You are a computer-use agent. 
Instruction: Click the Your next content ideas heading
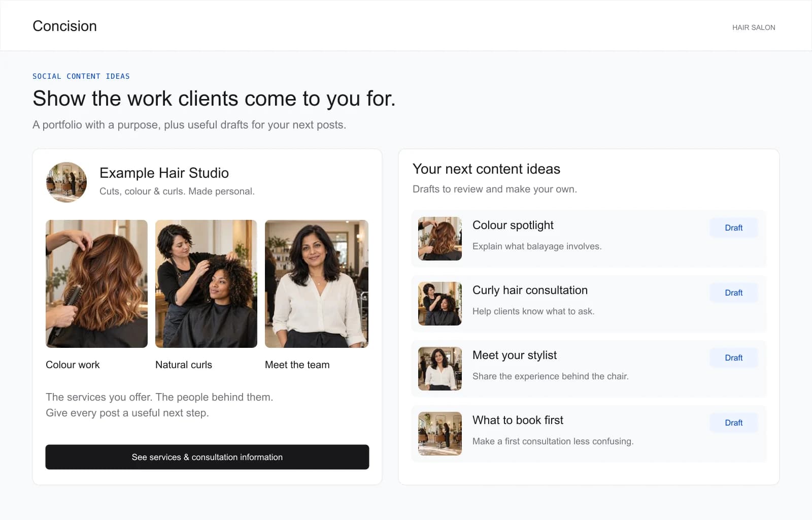pyautogui.click(x=486, y=169)
